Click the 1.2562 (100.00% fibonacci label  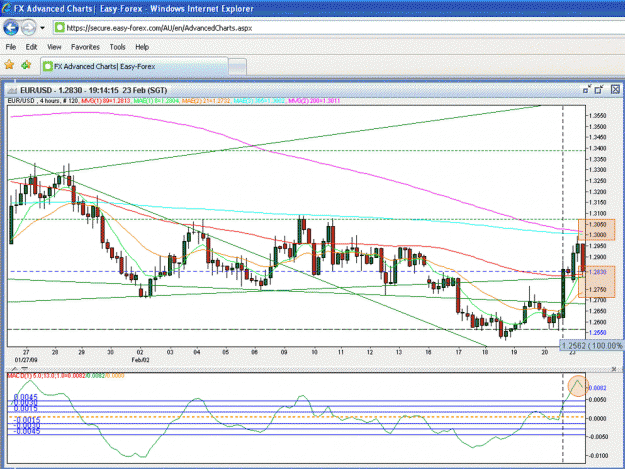(x=592, y=345)
